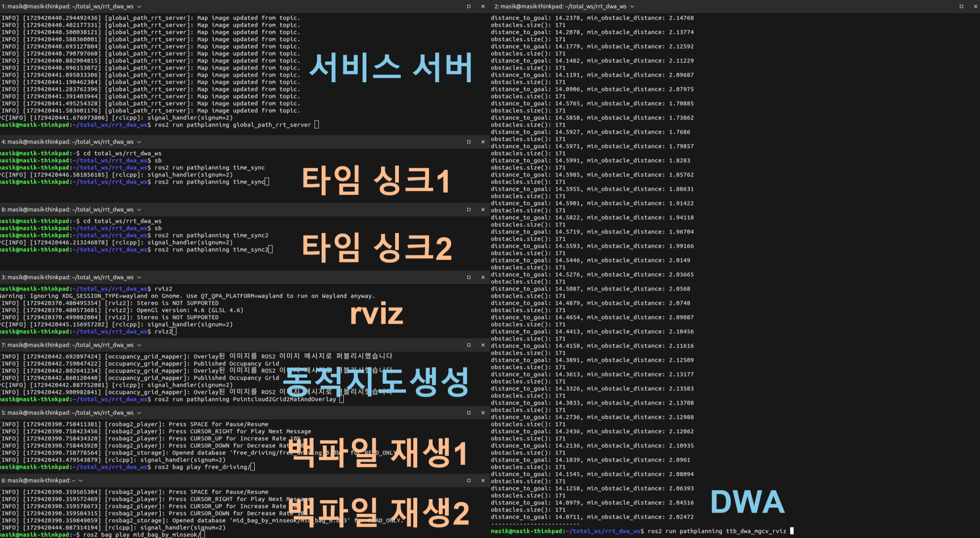Open dropdown arrow on terminal 6 title
Image resolution: width=980 pixels, height=538 pixels.
(81, 481)
